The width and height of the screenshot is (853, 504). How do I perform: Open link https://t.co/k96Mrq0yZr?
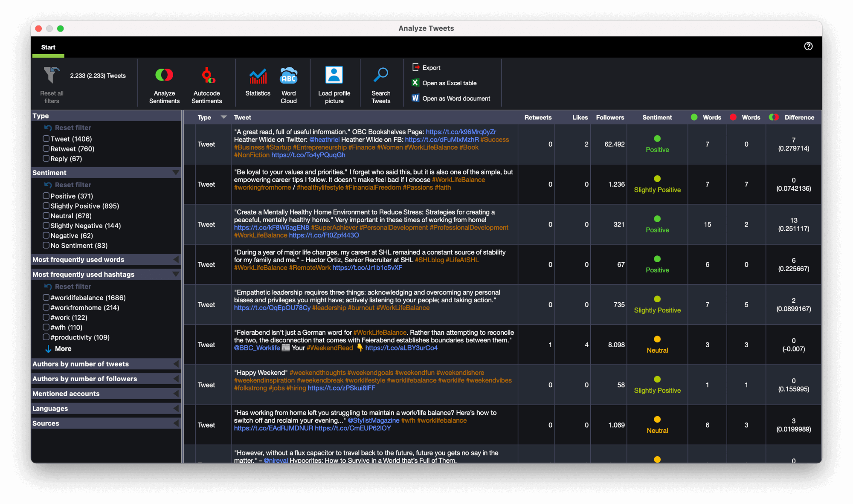[x=461, y=132]
